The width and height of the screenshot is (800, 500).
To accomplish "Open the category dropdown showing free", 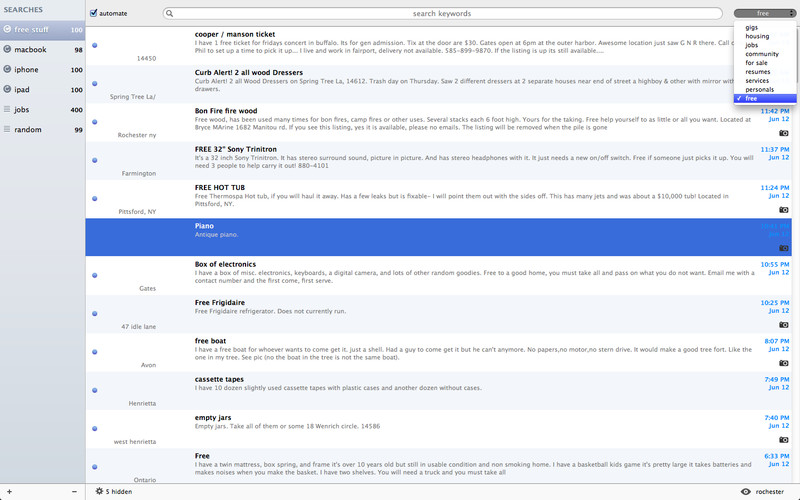I will tap(764, 14).
